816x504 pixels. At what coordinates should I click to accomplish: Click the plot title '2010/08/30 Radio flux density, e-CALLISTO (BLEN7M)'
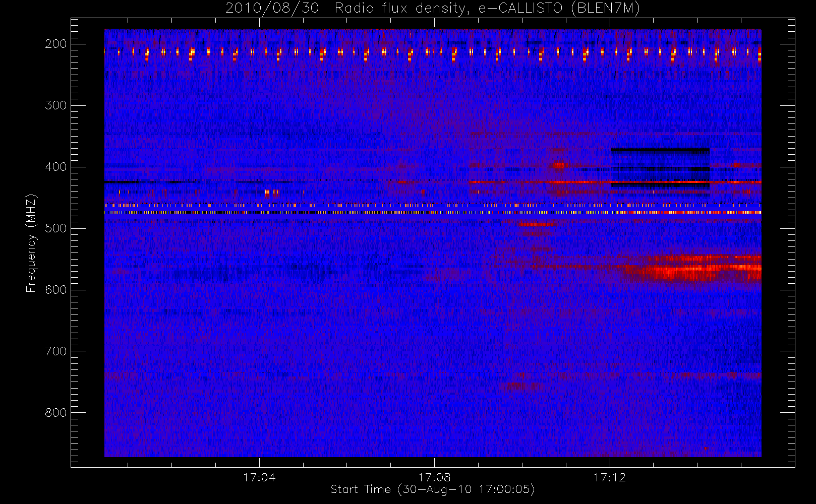click(432, 9)
